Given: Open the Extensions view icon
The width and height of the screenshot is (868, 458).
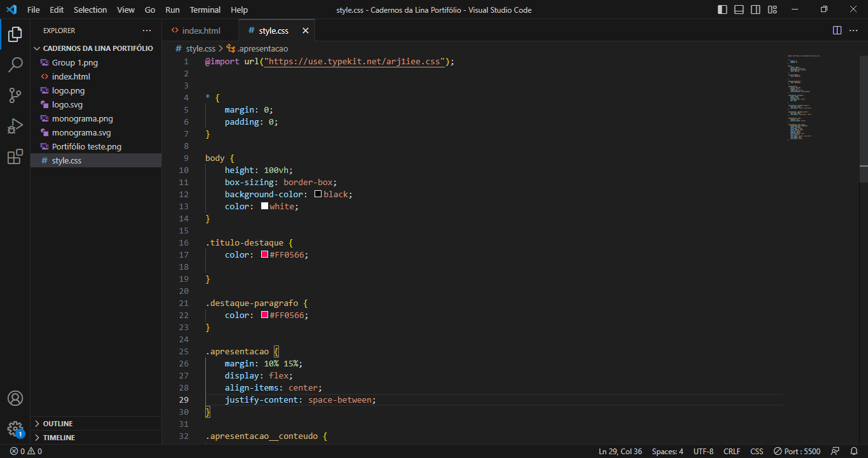Looking at the screenshot, I should tap(15, 156).
